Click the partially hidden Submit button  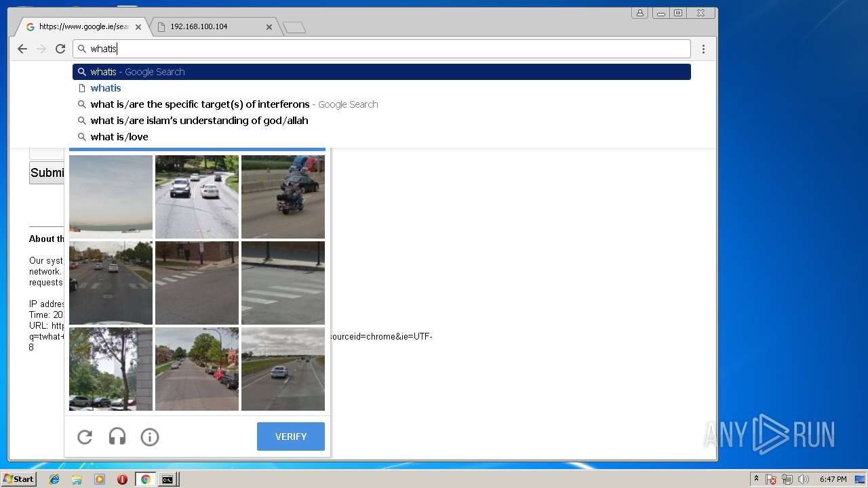point(47,172)
